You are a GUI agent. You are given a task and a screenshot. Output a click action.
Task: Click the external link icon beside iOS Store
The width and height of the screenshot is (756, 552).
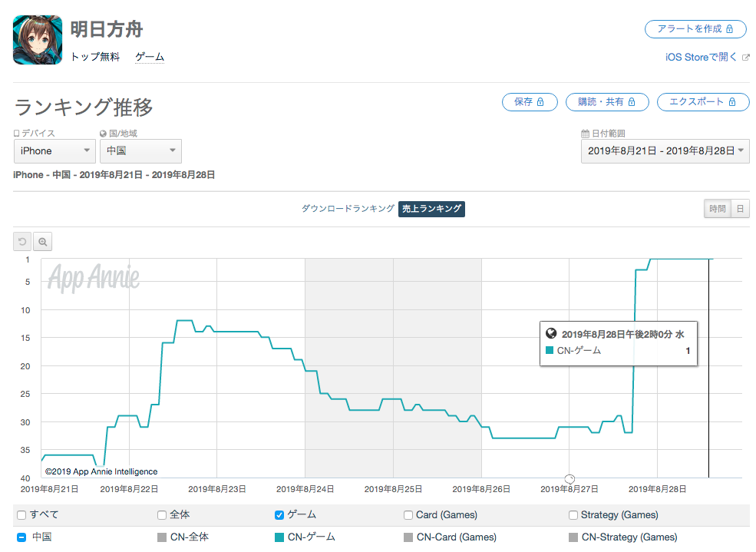[745, 58]
